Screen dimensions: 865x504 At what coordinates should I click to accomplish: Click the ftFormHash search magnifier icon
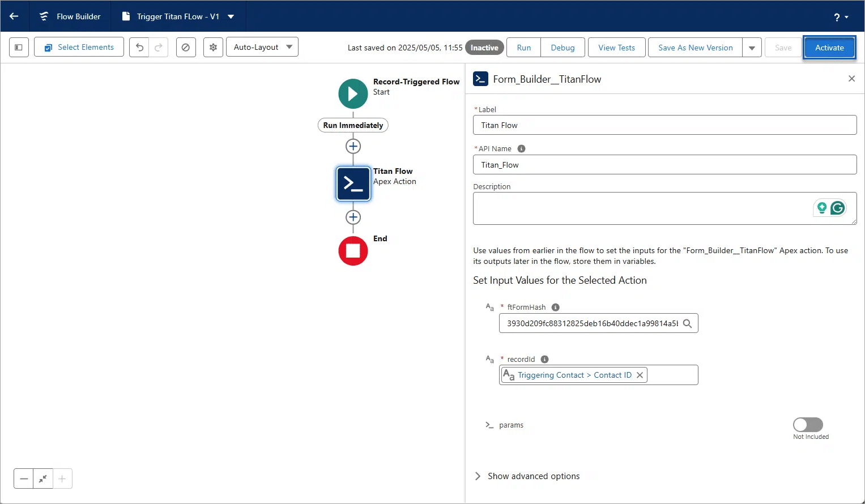(x=687, y=323)
